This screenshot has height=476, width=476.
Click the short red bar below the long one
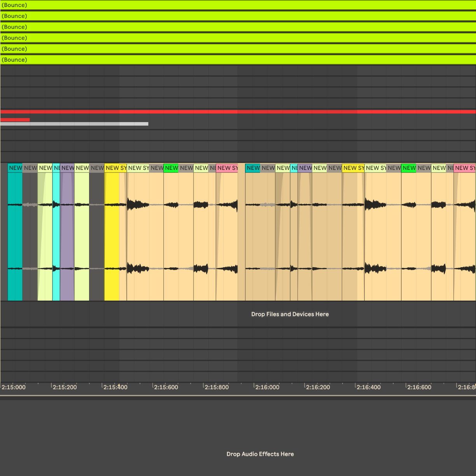point(15,120)
